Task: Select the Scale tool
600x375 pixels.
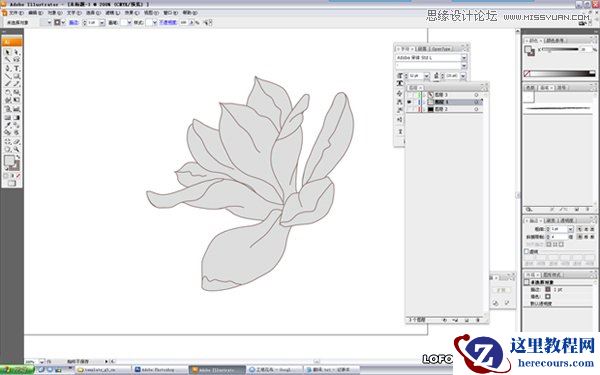Action: click(17, 92)
